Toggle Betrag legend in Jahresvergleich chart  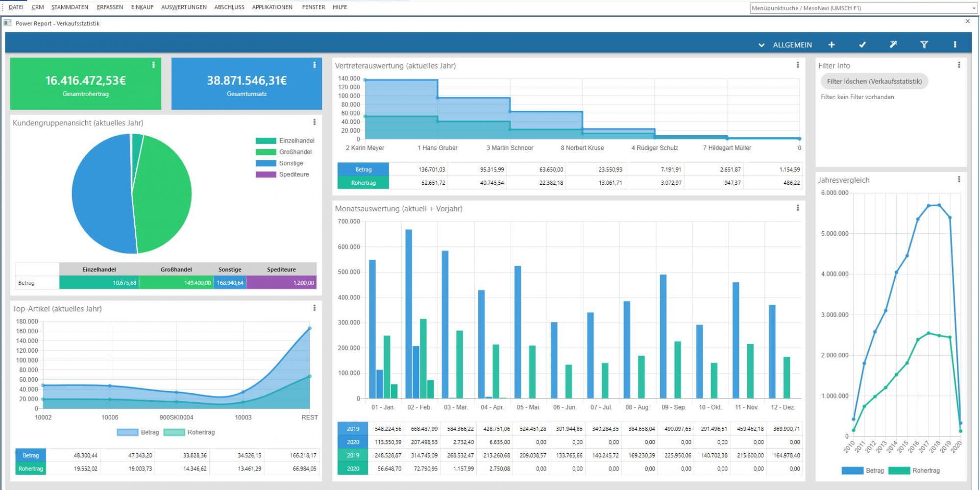click(x=863, y=470)
